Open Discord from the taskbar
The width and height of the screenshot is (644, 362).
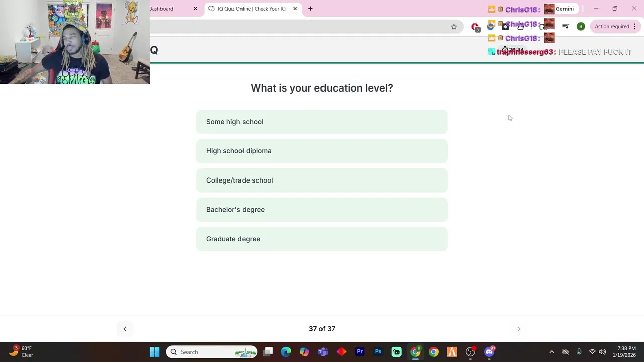(x=489, y=352)
